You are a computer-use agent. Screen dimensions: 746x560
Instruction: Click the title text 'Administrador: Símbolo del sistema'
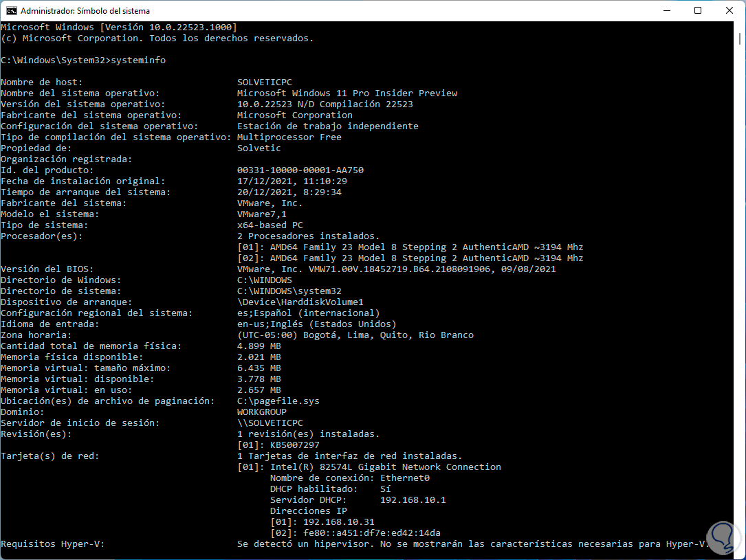[x=85, y=10]
